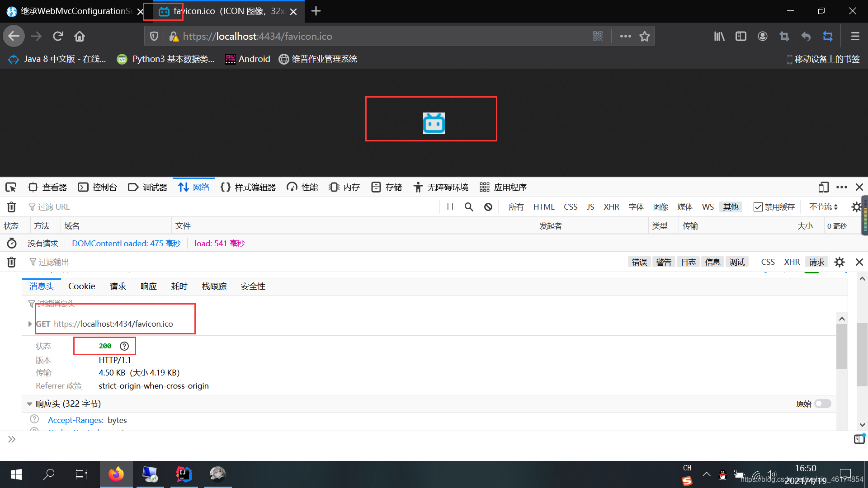868x488 pixels.
Task: Expand the GET favicon.ico request line
Action: 30,324
